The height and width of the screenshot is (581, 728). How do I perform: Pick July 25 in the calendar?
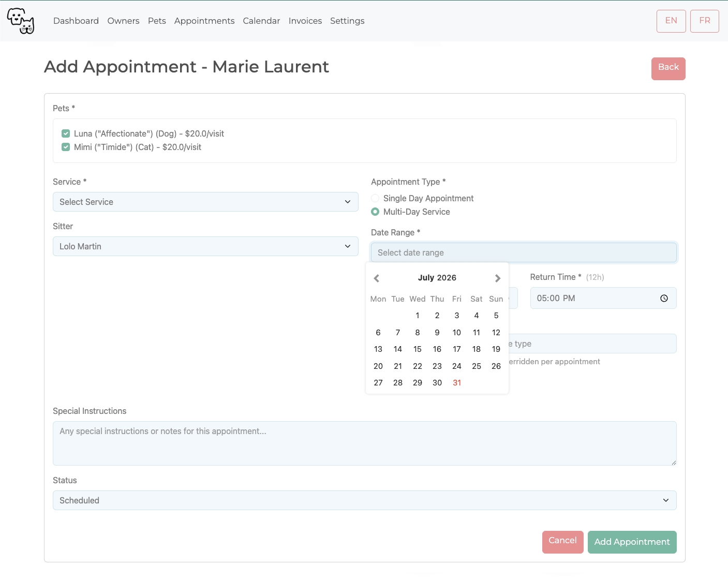[477, 366]
